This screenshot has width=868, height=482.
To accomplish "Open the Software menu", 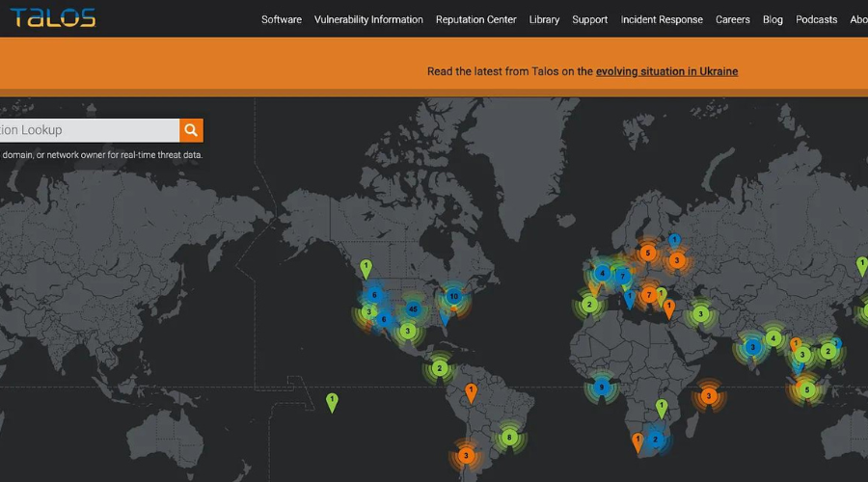I will [x=282, y=19].
